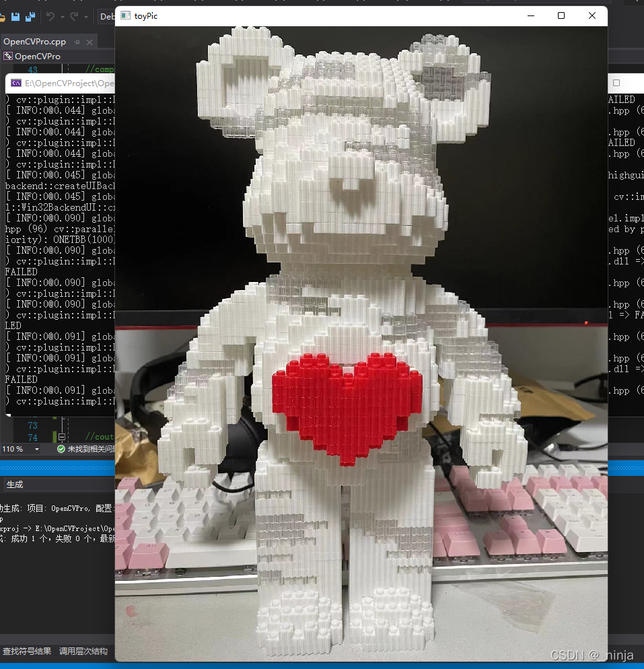This screenshot has width=644, height=669.
Task: Click the ONETBB(1000) console line
Action: point(60,240)
